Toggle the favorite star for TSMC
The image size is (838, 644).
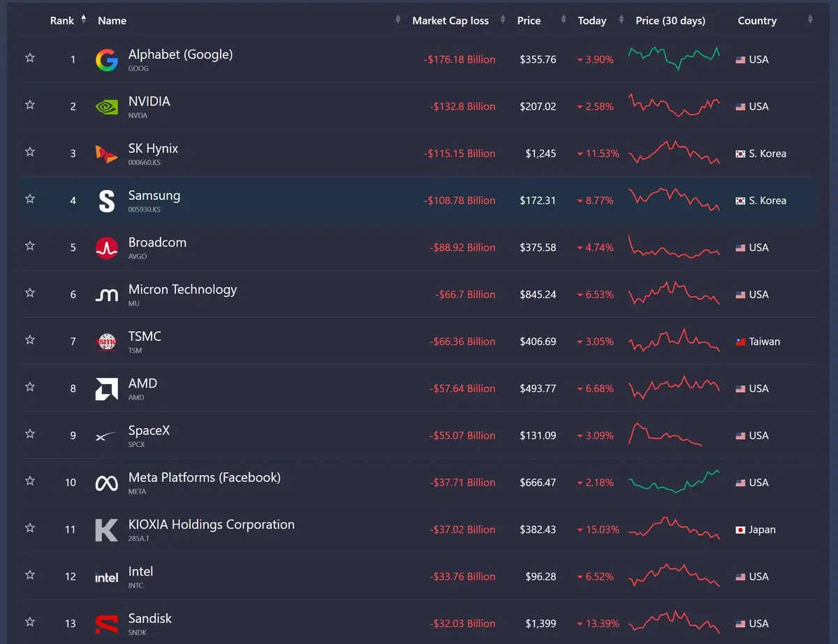click(x=30, y=340)
